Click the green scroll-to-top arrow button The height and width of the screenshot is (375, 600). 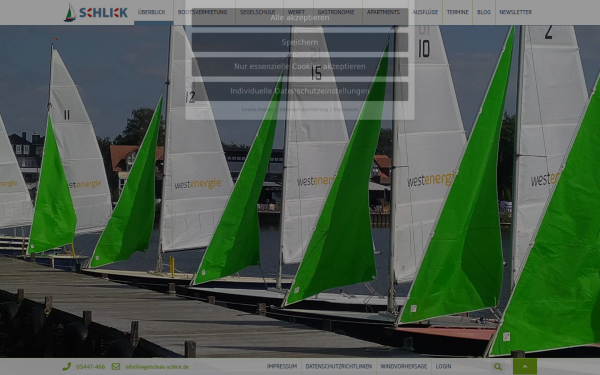click(x=525, y=366)
